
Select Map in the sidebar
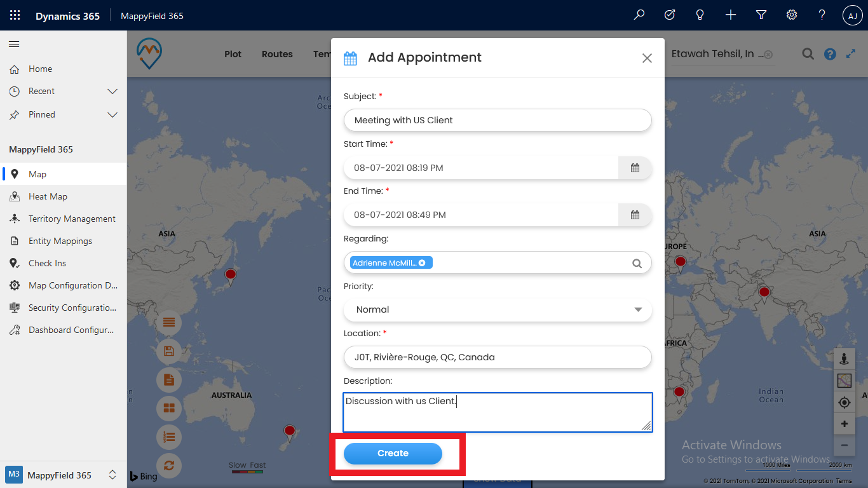pos(64,174)
